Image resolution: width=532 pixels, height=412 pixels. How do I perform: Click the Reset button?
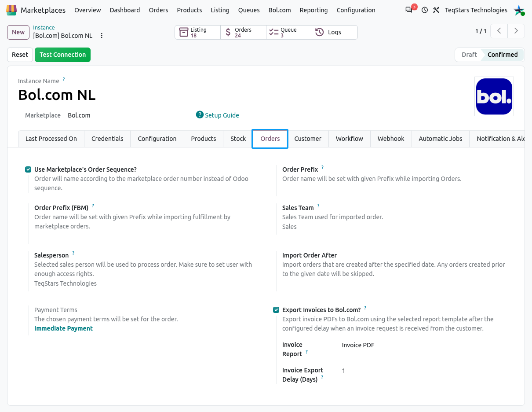[20, 55]
